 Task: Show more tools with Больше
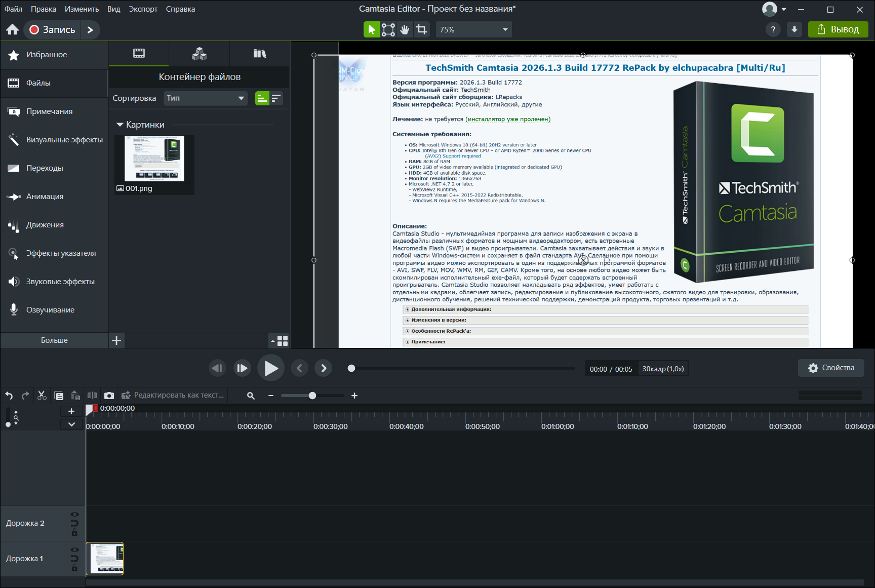pos(54,340)
